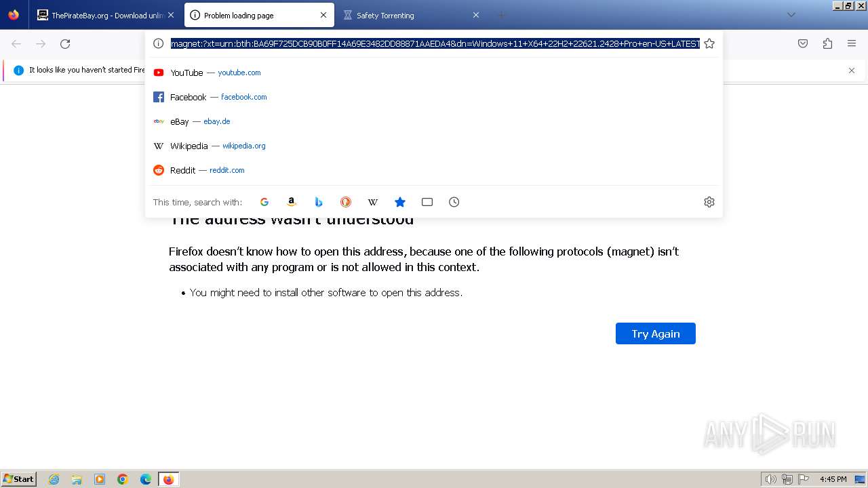Dismiss the Firefox notification bar
Viewport: 868px width, 488px height.
pyautogui.click(x=852, y=70)
